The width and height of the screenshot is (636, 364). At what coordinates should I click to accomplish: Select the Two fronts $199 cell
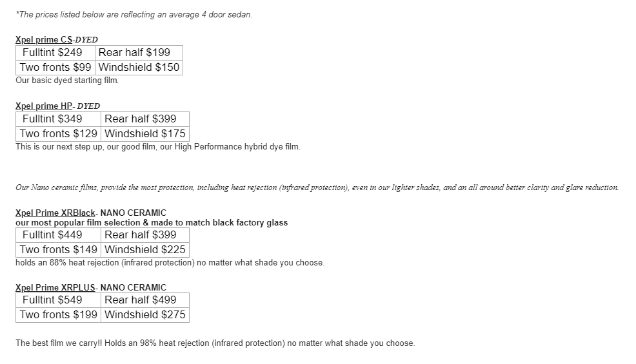point(59,314)
